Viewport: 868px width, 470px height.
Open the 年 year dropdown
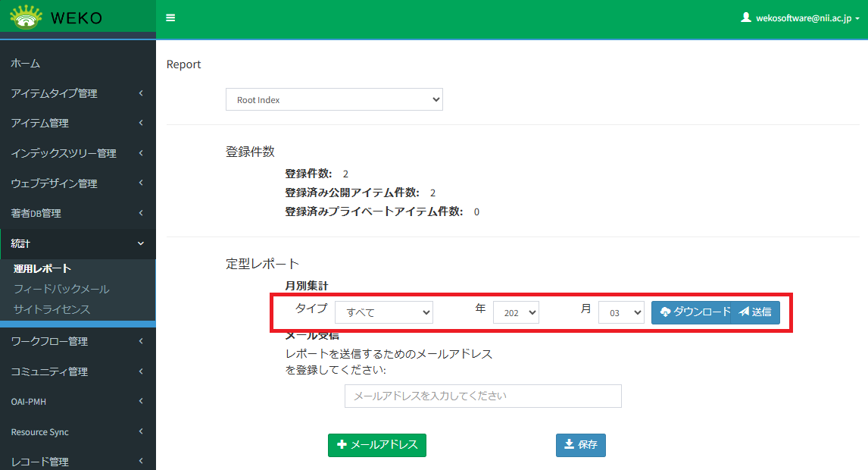coord(516,312)
